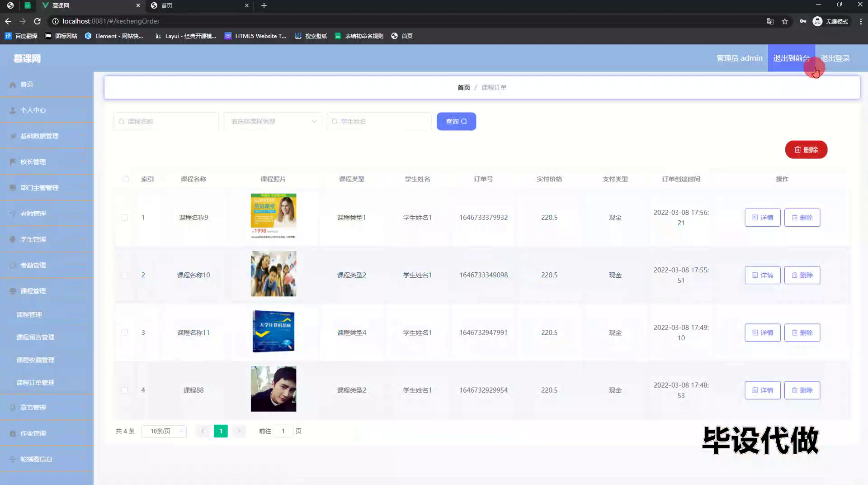This screenshot has height=485, width=868.
Task: Open the 搜索壁纸 bookmark
Action: coord(311,36)
